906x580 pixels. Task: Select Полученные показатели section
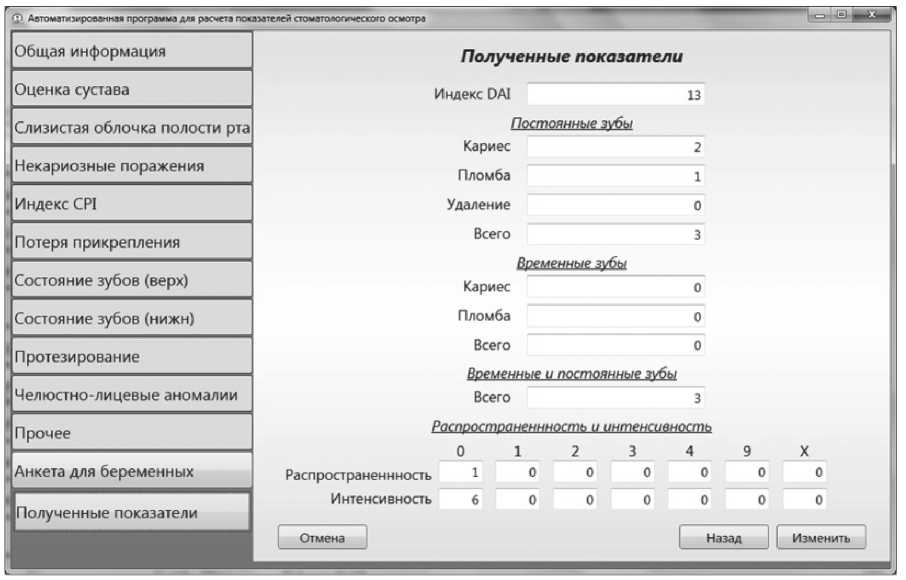[x=132, y=511]
